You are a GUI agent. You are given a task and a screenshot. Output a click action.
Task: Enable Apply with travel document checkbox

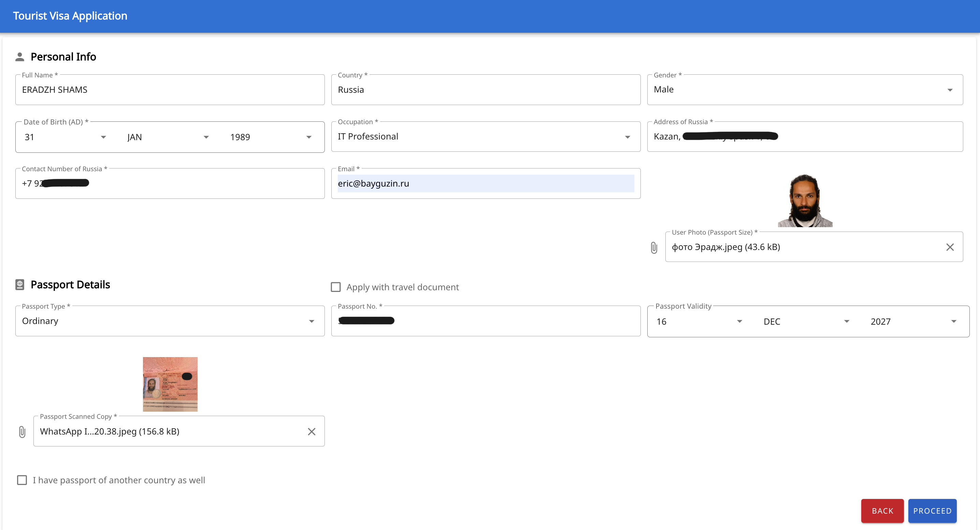[x=335, y=287]
